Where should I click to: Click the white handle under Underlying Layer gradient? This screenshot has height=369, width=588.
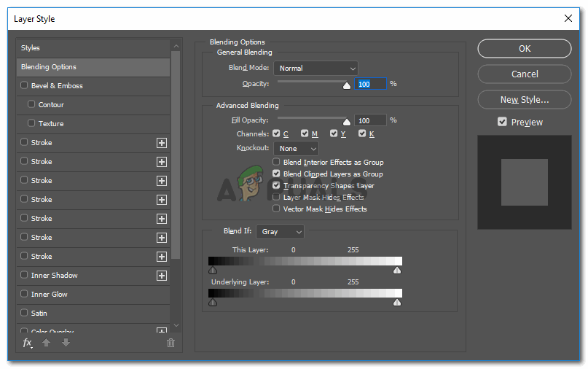click(x=397, y=302)
